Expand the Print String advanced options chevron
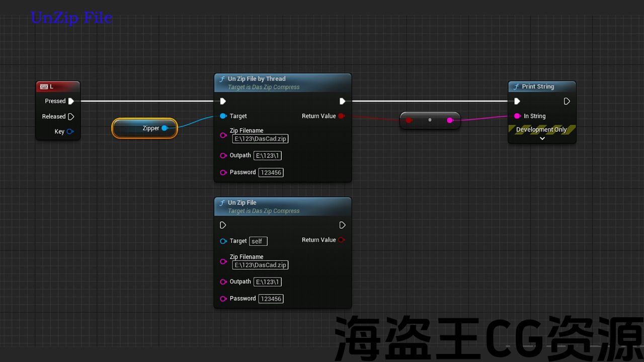The height and width of the screenshot is (362, 644). (542, 139)
